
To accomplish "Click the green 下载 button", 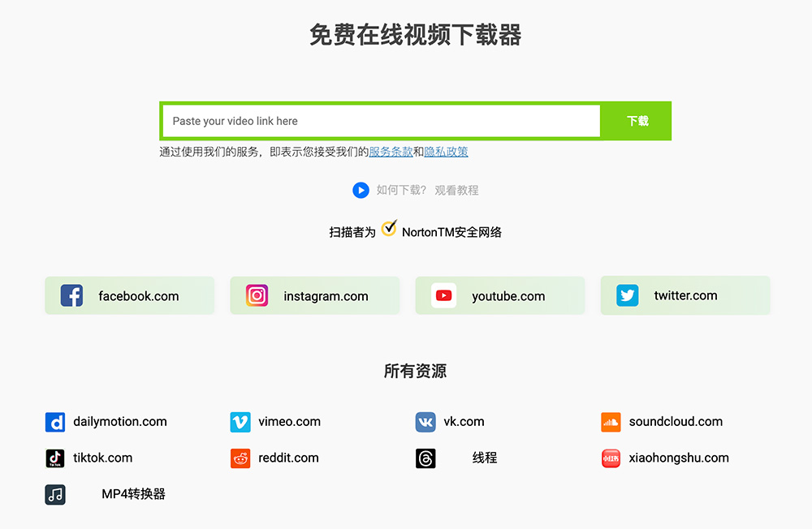I will [637, 121].
